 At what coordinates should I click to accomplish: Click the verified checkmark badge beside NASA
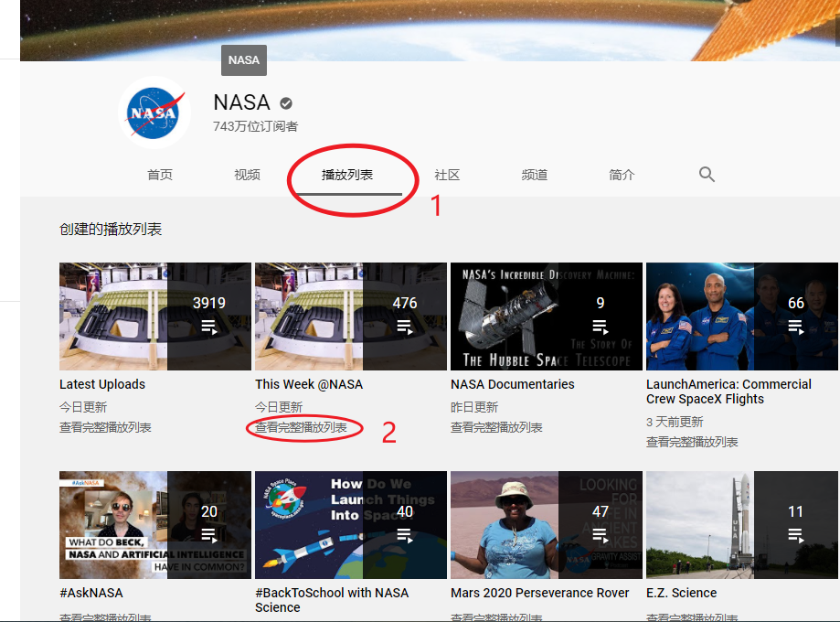click(286, 103)
